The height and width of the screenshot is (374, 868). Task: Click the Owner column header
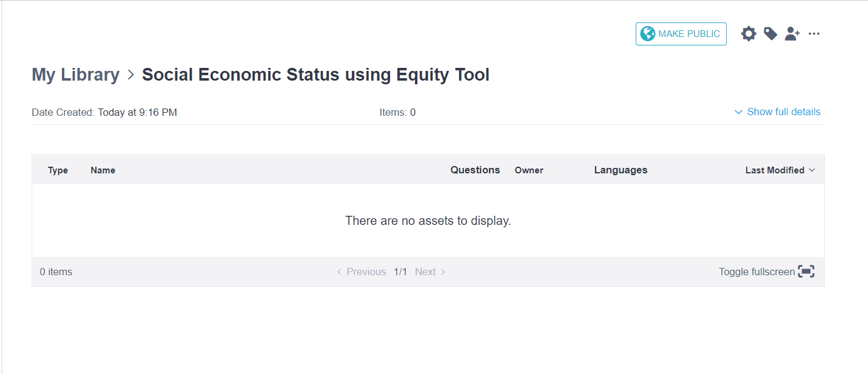point(529,170)
